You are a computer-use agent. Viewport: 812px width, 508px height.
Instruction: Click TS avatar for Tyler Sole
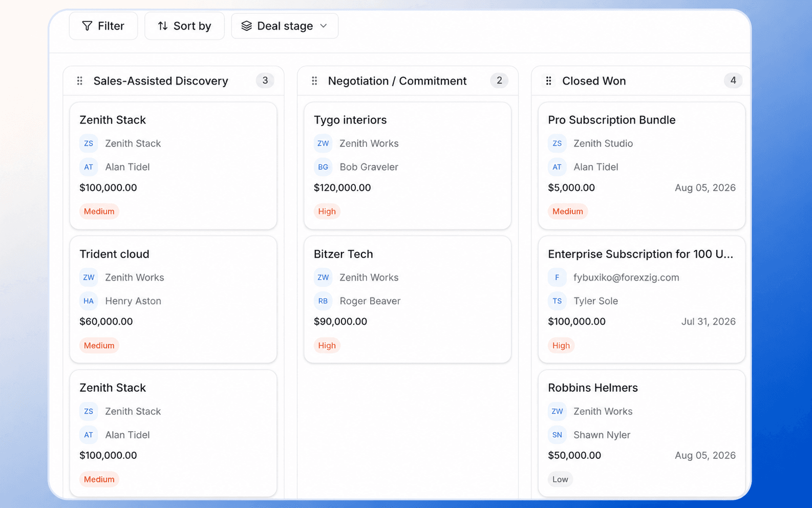point(557,301)
